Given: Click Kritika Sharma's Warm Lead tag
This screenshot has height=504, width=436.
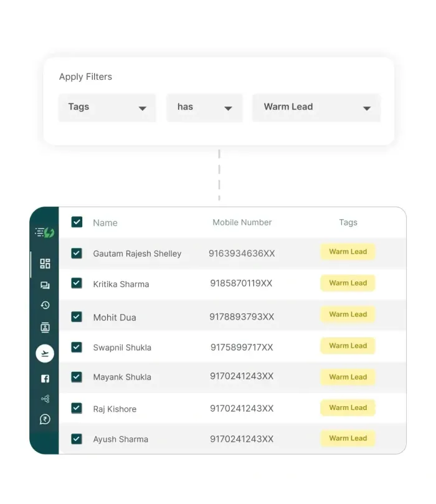Looking at the screenshot, I should point(348,283).
